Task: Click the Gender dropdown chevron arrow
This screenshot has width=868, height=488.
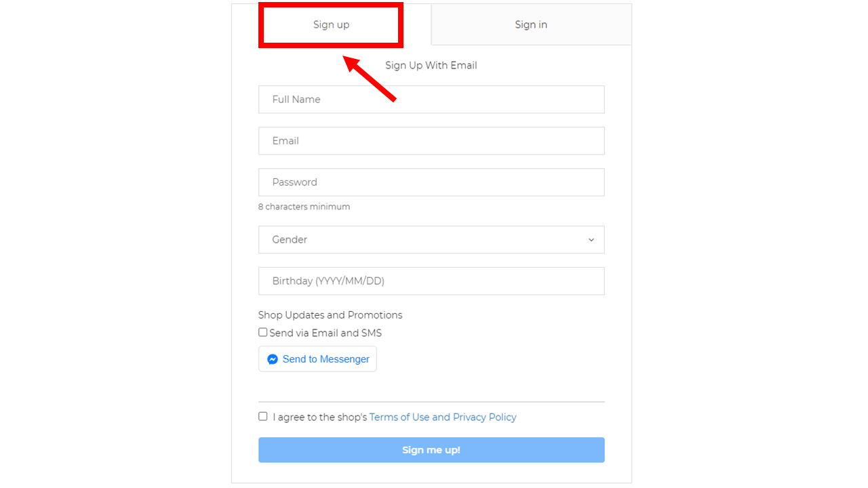Action: 591,240
